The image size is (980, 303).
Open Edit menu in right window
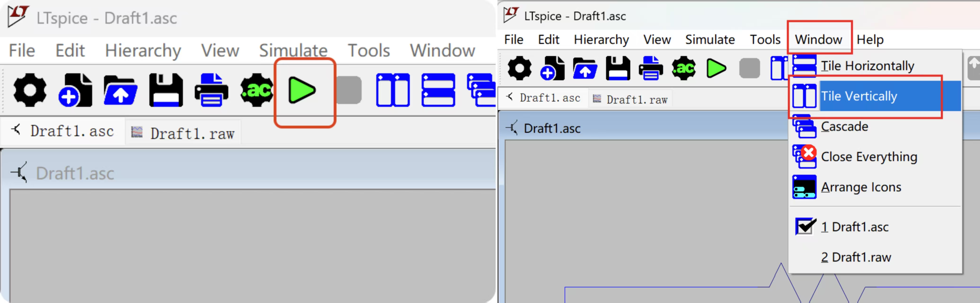coord(548,40)
